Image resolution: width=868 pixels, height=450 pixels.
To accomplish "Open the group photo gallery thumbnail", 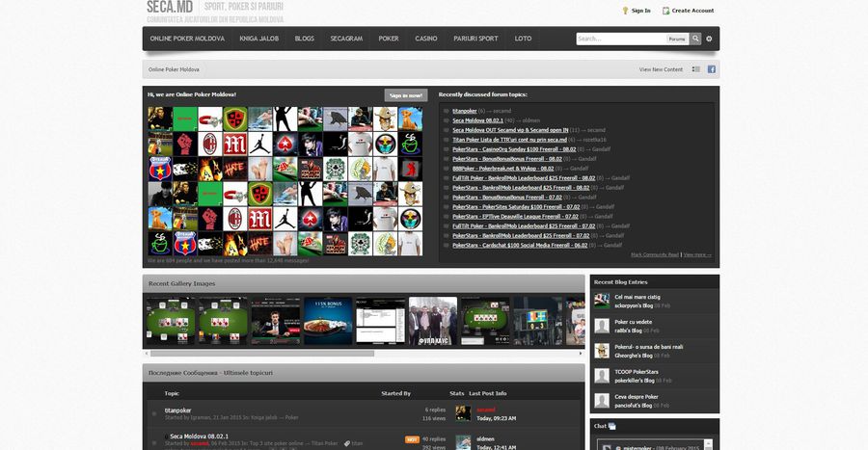I will point(433,321).
